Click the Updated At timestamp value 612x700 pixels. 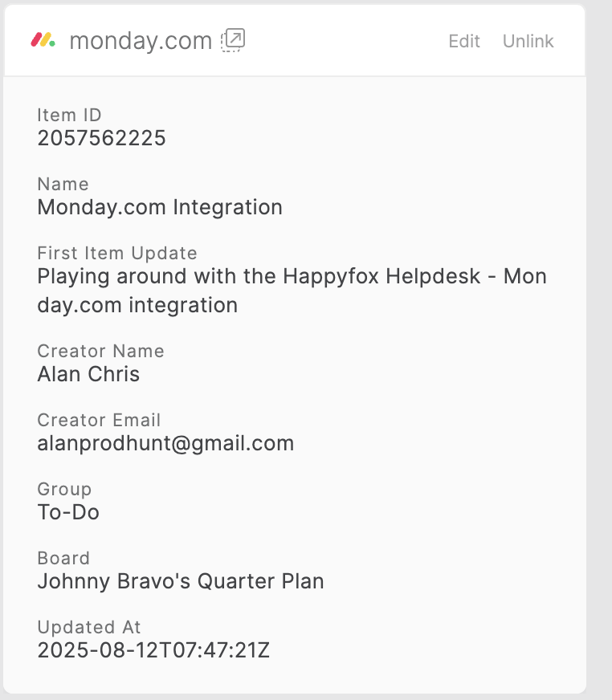153,650
